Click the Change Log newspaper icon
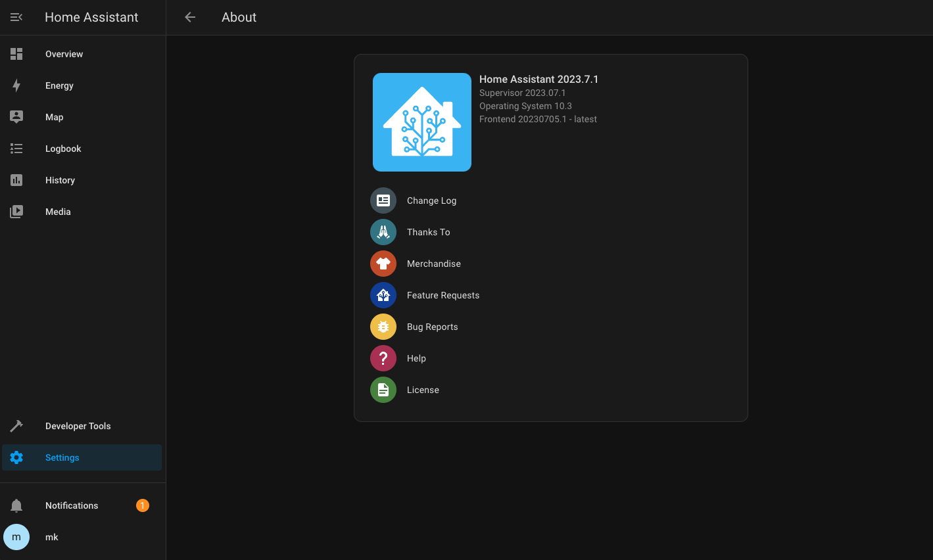The height and width of the screenshot is (560, 933). (383, 200)
